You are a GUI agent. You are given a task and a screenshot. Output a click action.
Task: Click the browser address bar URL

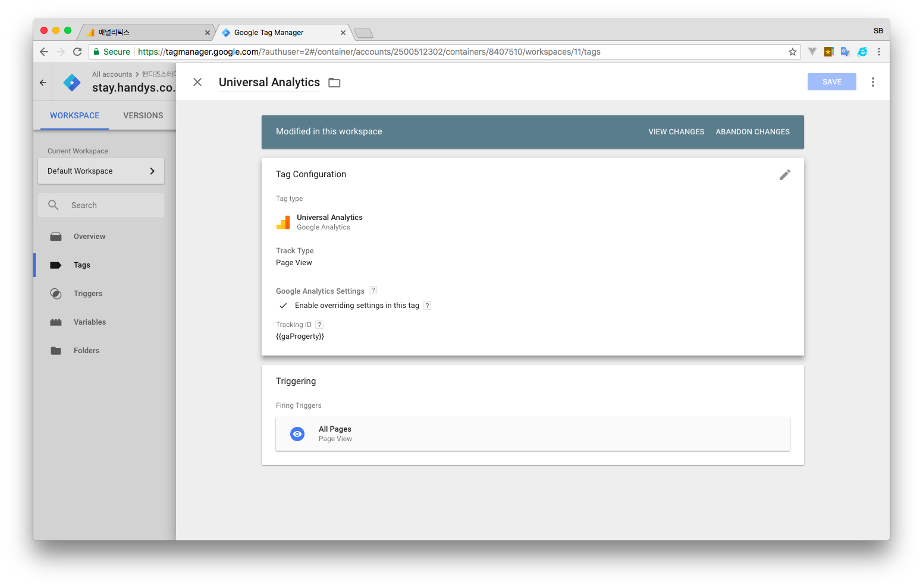coord(369,52)
